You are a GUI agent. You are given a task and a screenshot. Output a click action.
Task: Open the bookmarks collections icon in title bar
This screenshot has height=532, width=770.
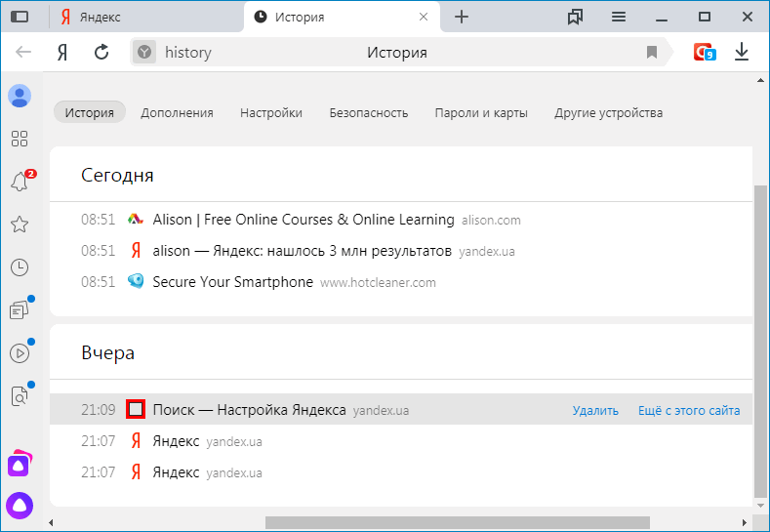pos(575,17)
